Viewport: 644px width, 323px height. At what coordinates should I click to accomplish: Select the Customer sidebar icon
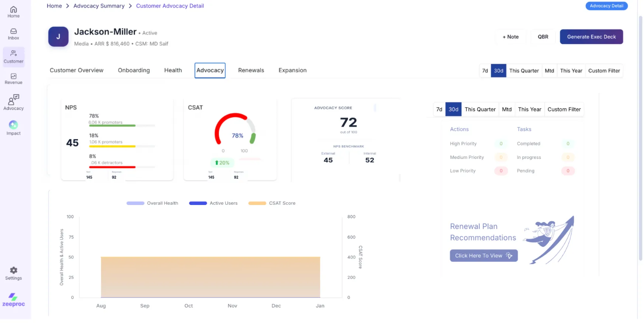click(13, 56)
